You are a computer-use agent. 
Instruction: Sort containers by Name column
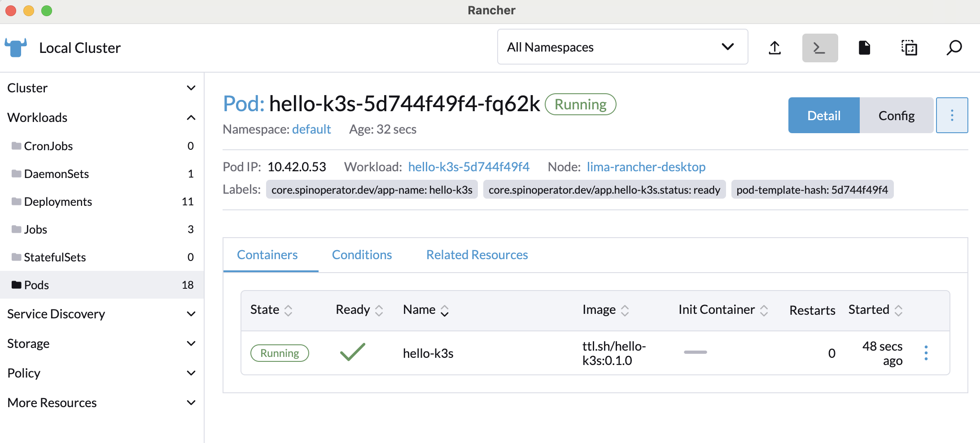pos(426,310)
